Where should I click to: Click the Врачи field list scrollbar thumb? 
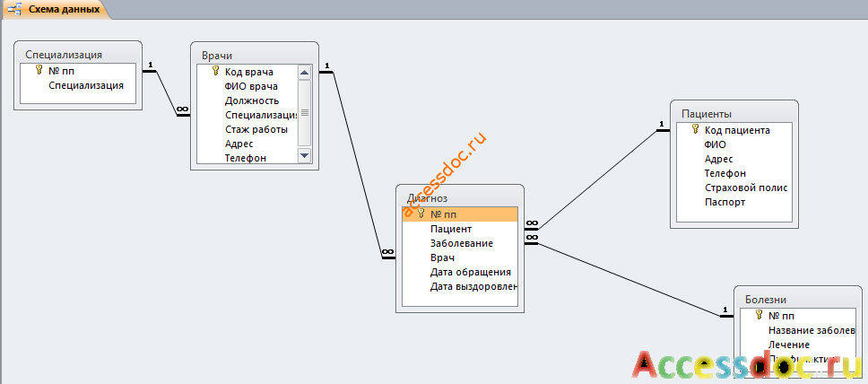(x=305, y=113)
